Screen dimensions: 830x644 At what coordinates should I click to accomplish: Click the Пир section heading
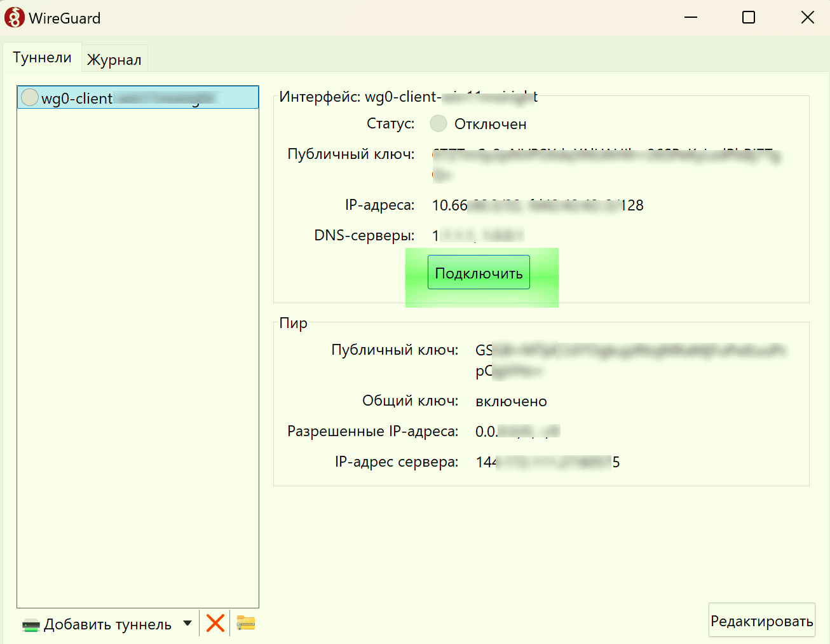pos(293,323)
